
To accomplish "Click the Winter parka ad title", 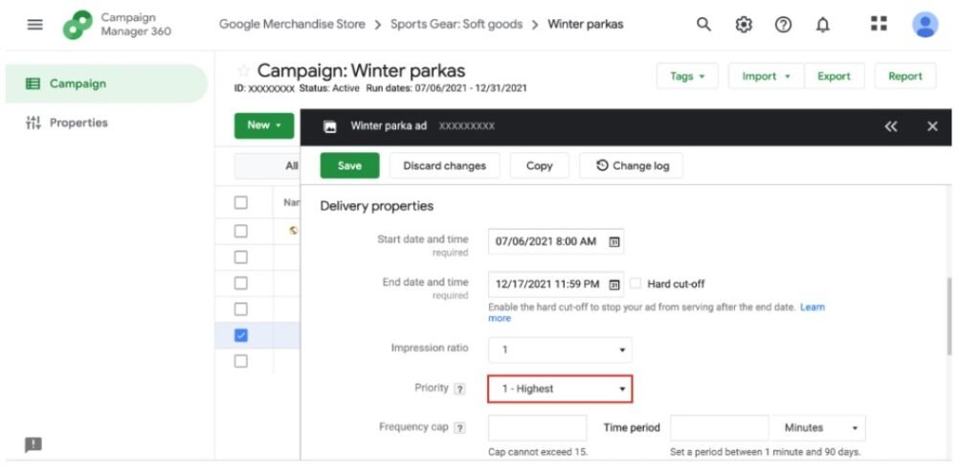I will pyautogui.click(x=389, y=125).
